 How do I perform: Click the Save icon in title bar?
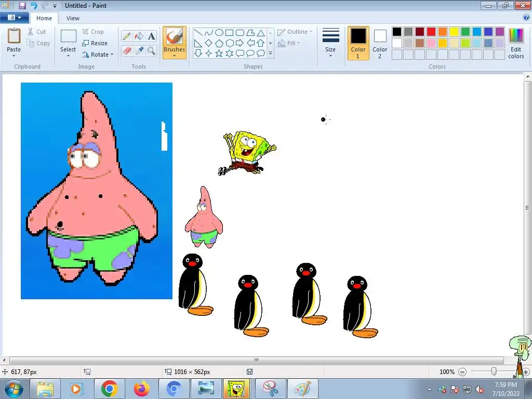22,5
